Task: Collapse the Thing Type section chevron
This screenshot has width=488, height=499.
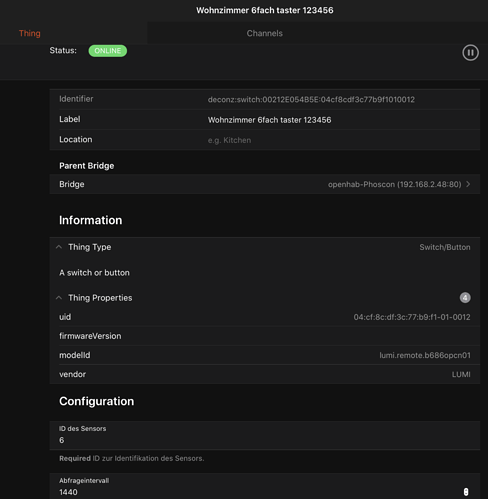Action: 59,247
